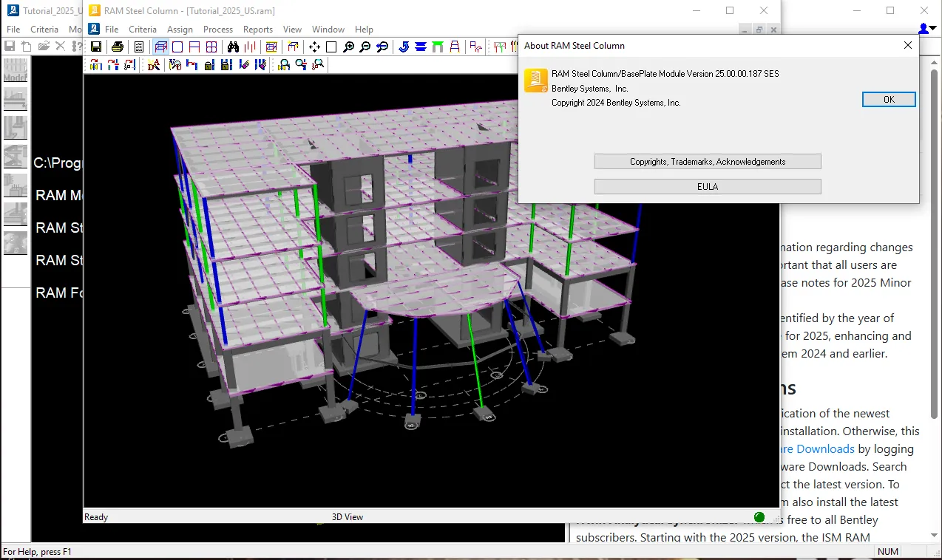Open the File menu in RAM Manager window
This screenshot has width=942, height=560.
click(x=13, y=30)
